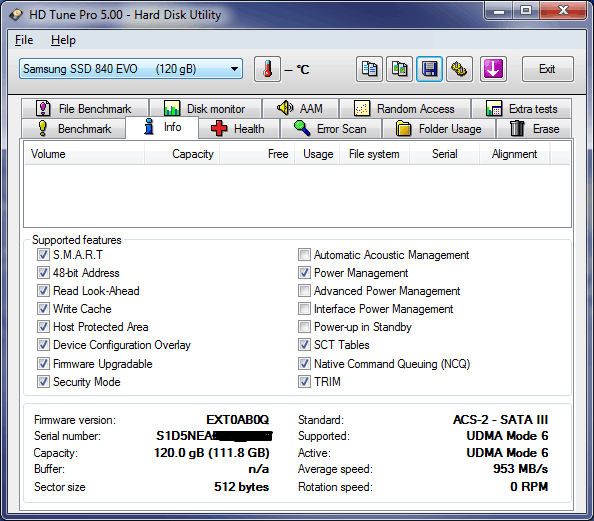Toggle SCT Tables checkbox
The image size is (594, 521).
click(x=304, y=345)
